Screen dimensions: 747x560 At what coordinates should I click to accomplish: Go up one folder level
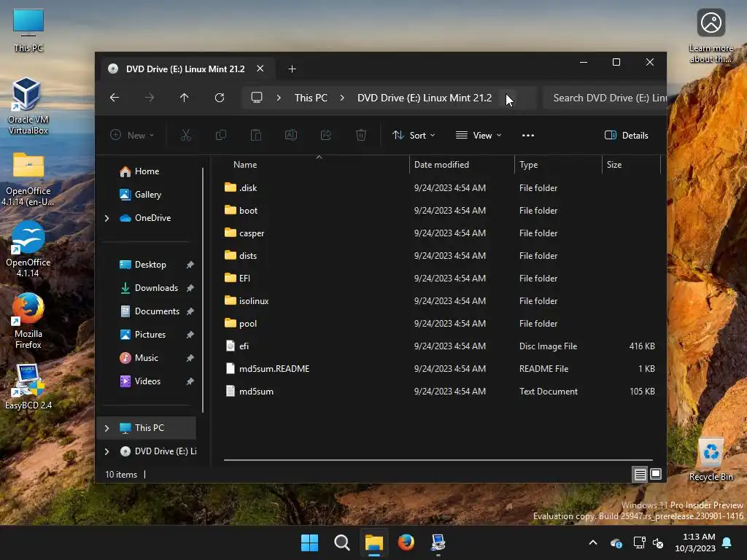point(185,98)
